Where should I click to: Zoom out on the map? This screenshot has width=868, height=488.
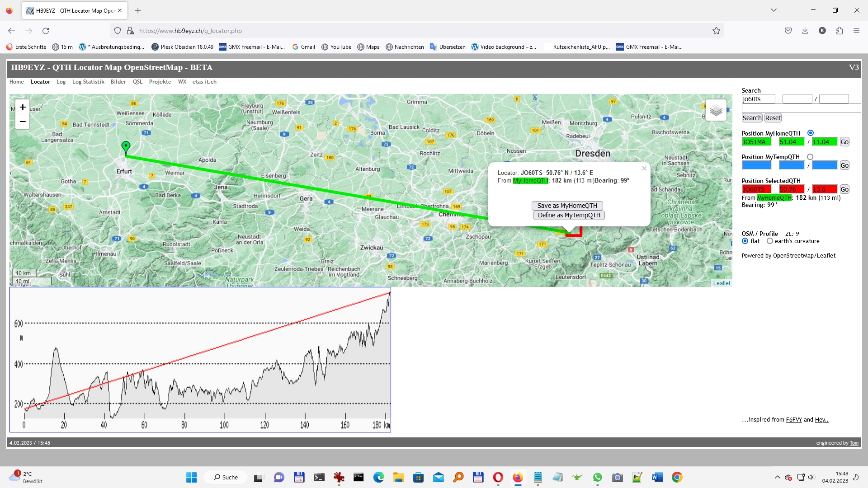(23, 122)
